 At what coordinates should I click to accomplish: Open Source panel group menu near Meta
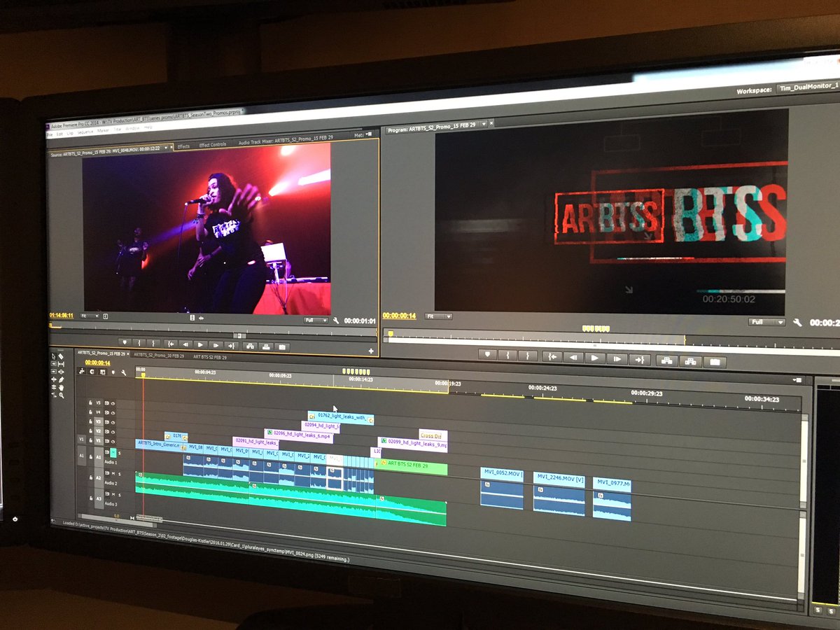(x=369, y=134)
